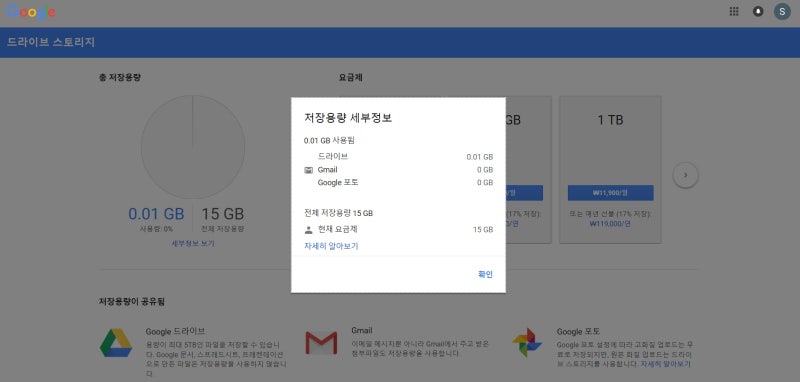Click the storage usage pie chart

193,147
